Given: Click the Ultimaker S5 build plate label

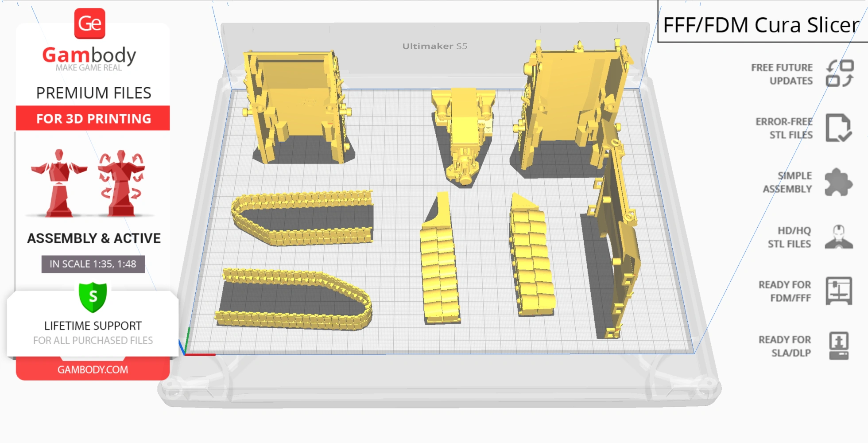Looking at the screenshot, I should [434, 46].
